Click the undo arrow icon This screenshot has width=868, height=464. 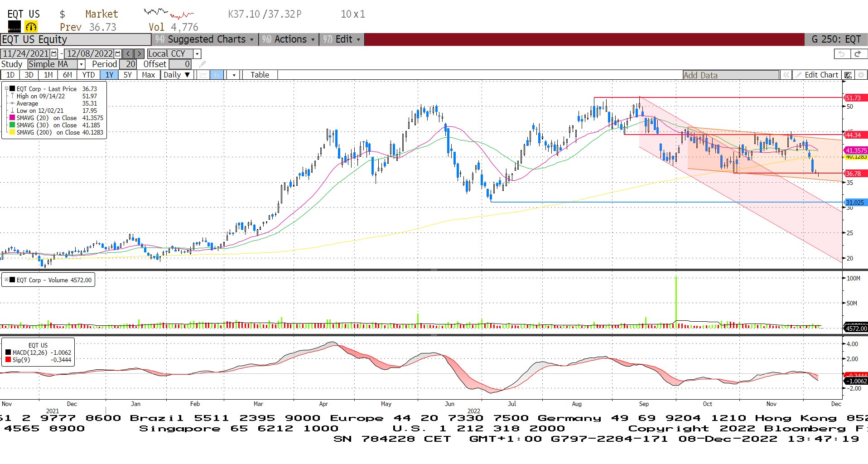(x=842, y=53)
